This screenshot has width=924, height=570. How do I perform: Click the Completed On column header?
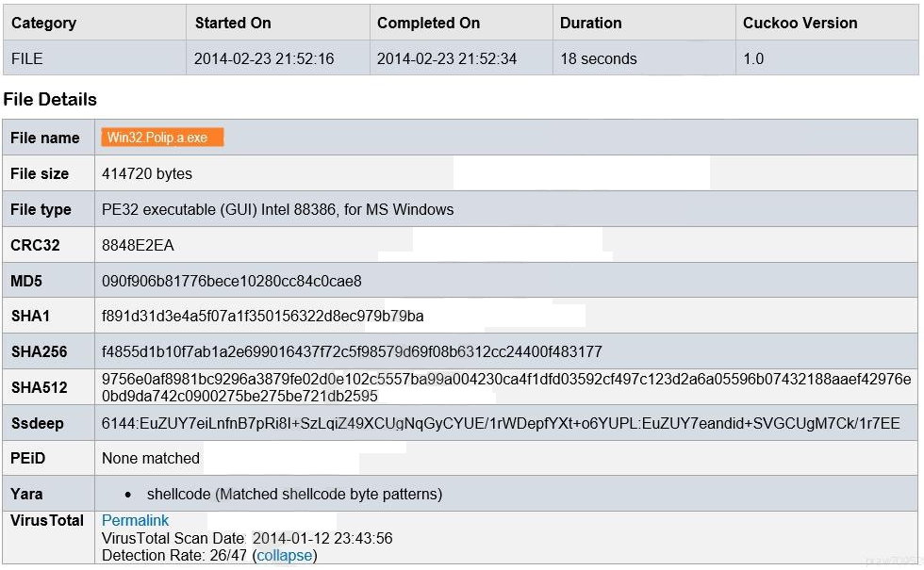[x=428, y=23]
